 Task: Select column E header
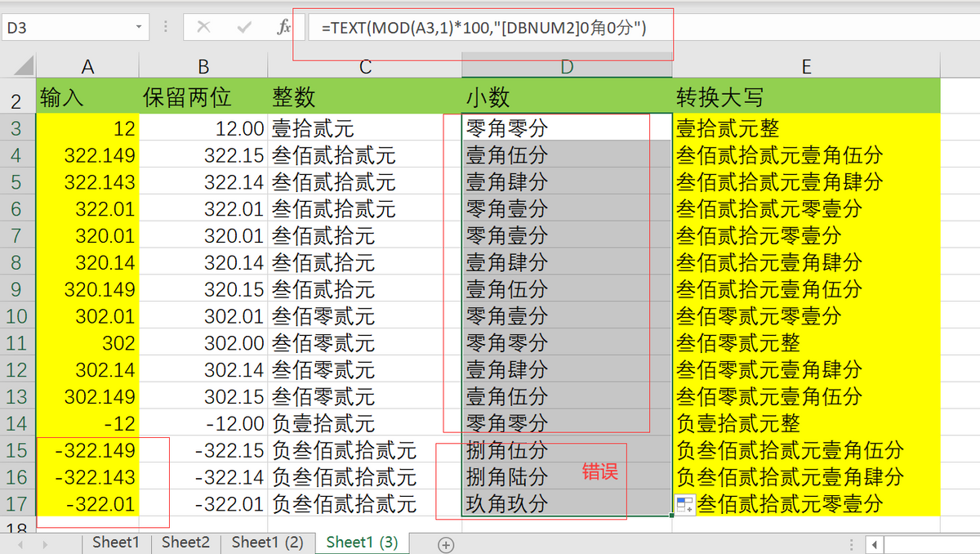click(x=806, y=66)
